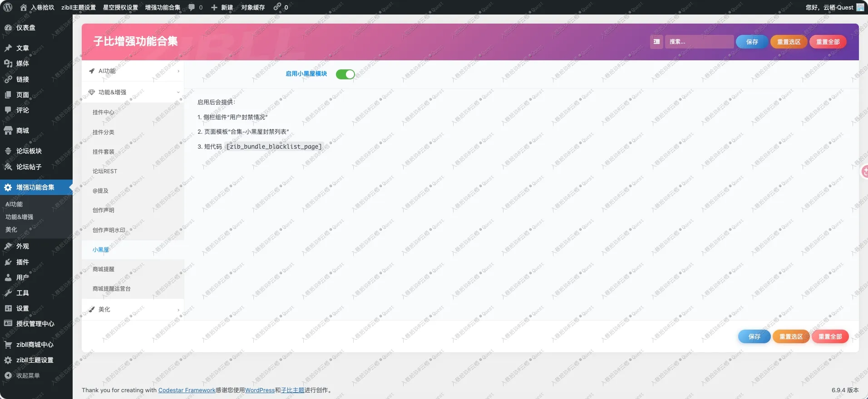
Task: Expand the AI功能 section
Action: [133, 71]
